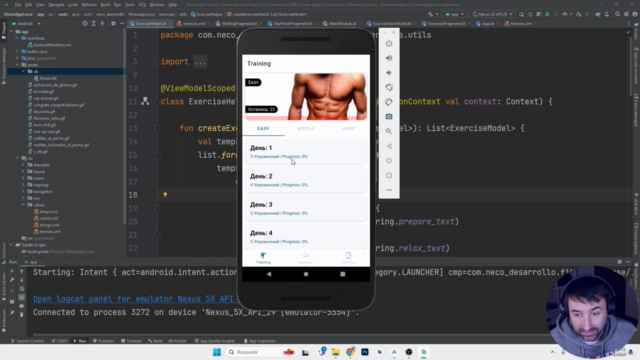Screen dimensions: 640x360
Task: Open Run panel settings gear
Action: [620, 262]
